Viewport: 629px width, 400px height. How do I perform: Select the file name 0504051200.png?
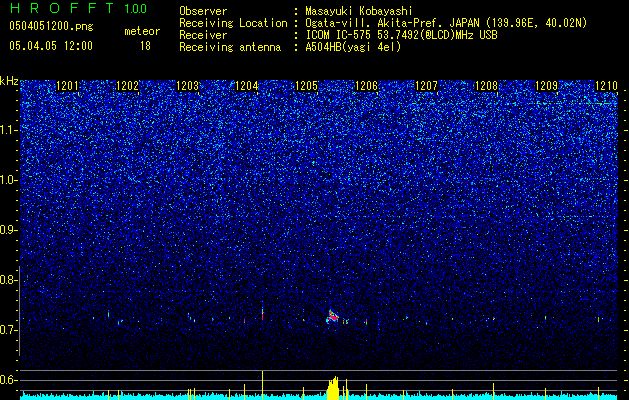click(51, 26)
